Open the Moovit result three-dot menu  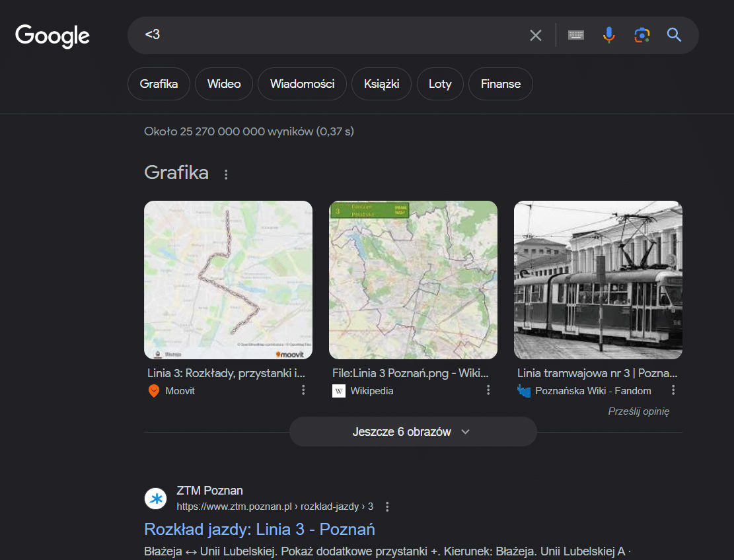click(x=303, y=390)
